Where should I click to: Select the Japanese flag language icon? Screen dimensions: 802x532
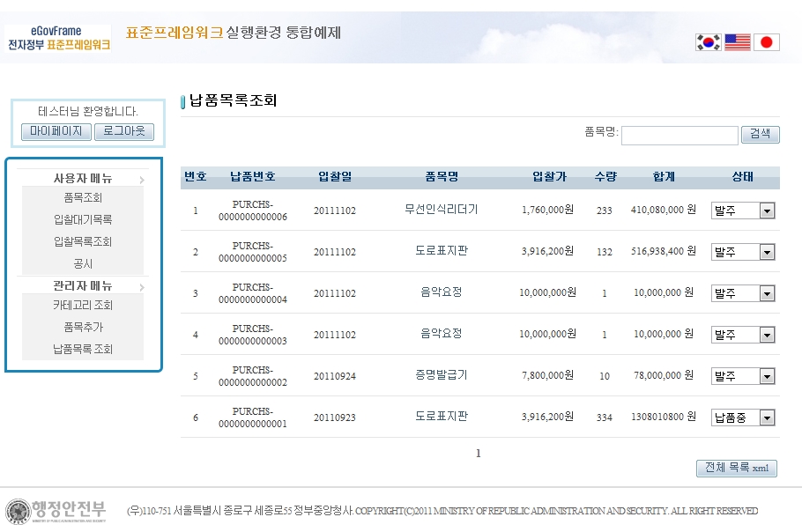(767, 42)
